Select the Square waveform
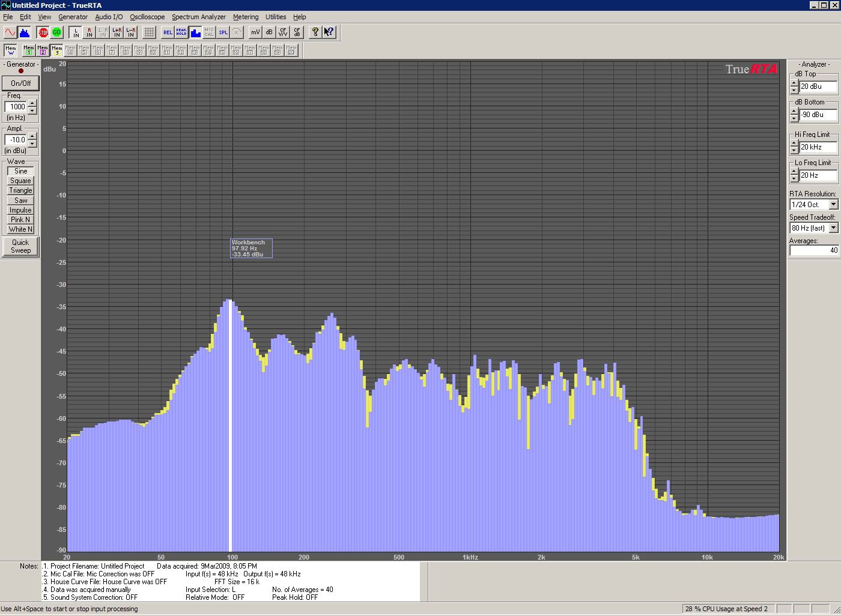This screenshot has height=616, width=841. click(20, 181)
